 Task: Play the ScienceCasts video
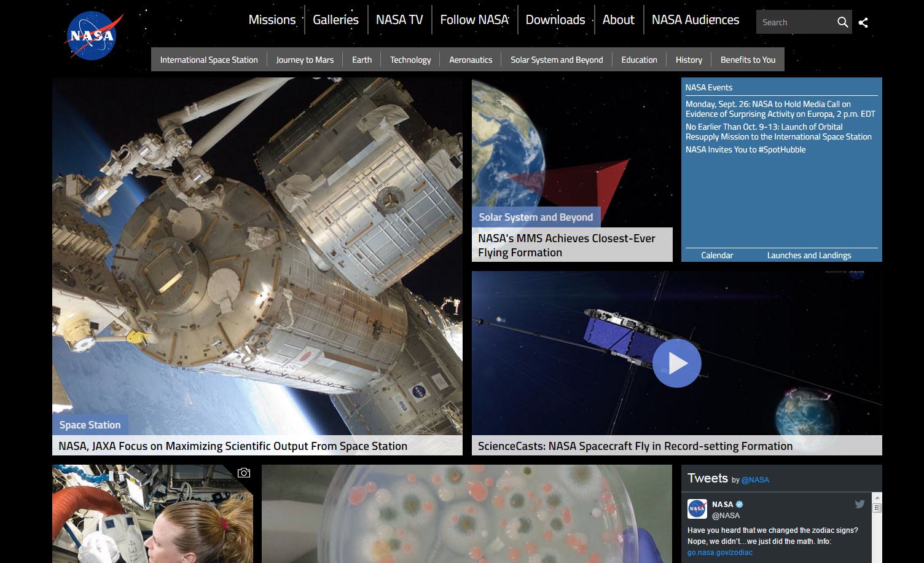pos(676,363)
